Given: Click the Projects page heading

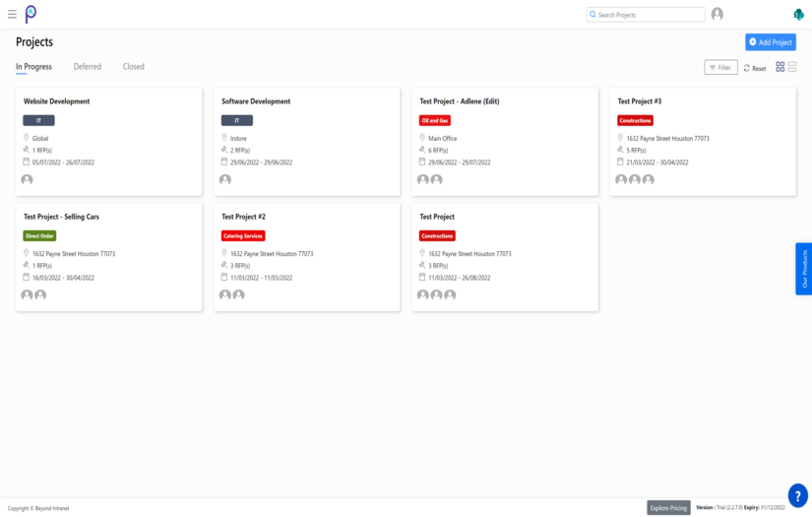Looking at the screenshot, I should point(34,42).
